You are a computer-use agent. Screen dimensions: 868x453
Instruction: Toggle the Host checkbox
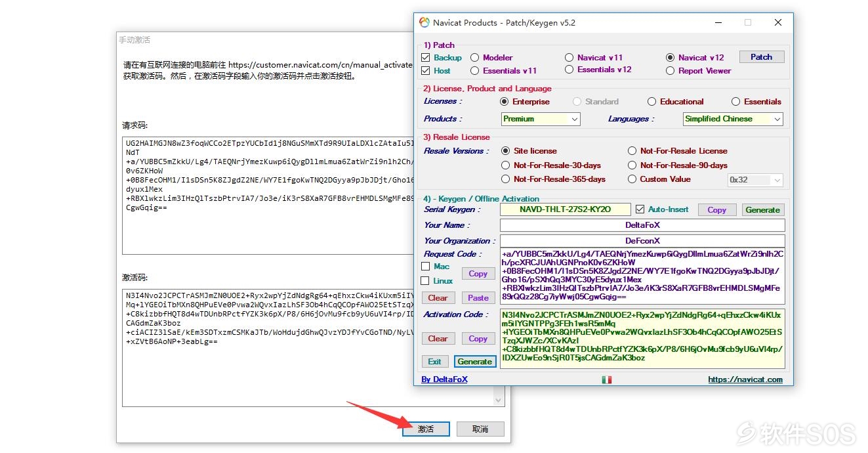(425, 70)
